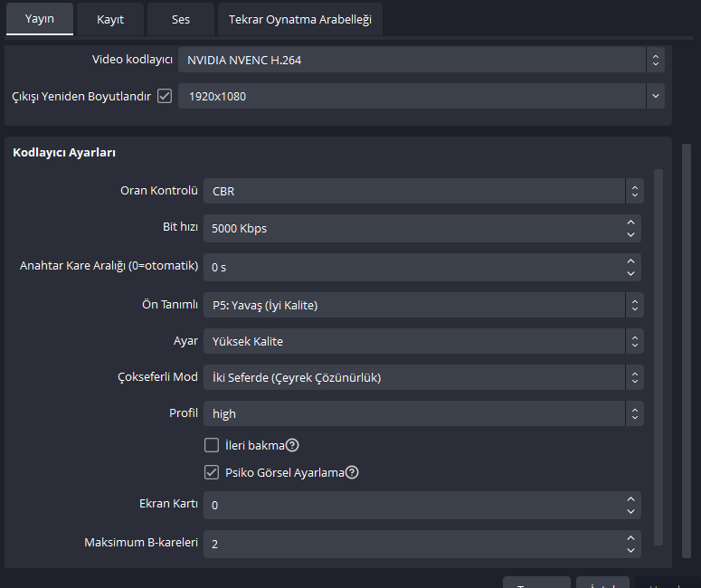Screen dimensions: 701x588
Task: Decrease Ekran Kartı index value
Action: point(630,510)
